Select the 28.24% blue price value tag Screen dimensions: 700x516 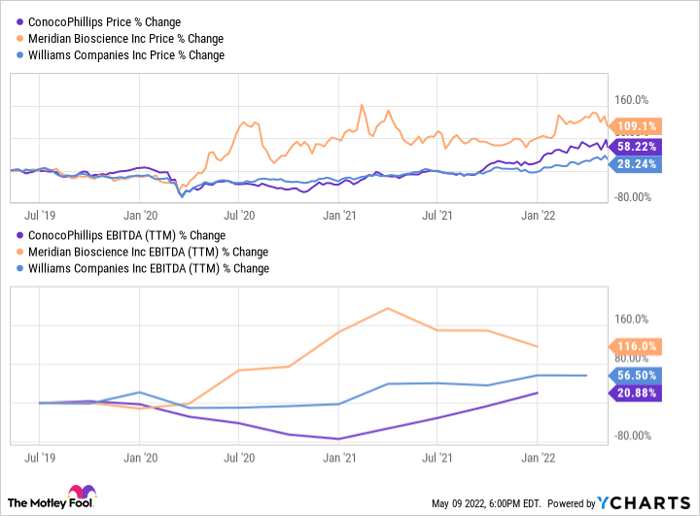[x=636, y=165]
